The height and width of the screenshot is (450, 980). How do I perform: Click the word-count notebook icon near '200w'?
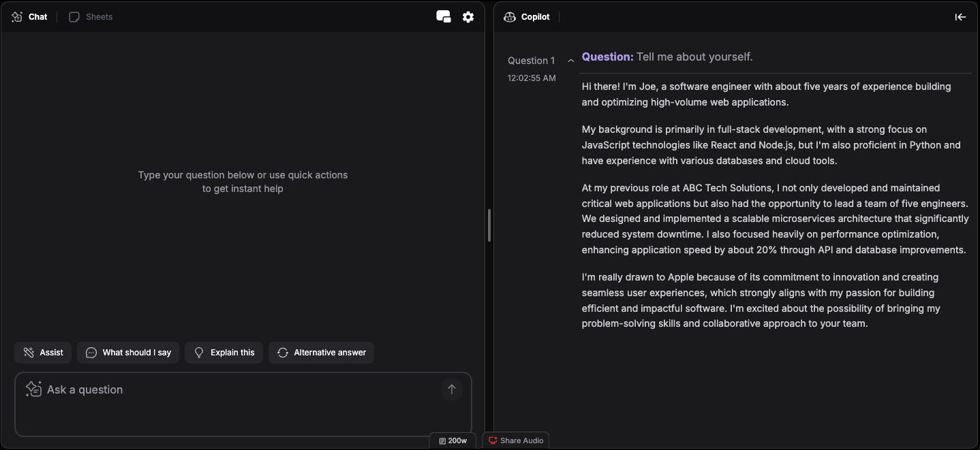(x=442, y=440)
